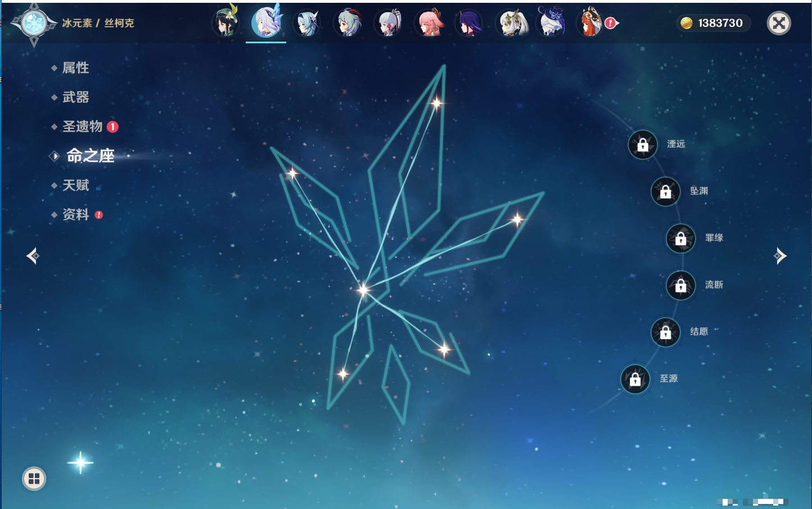This screenshot has height=509, width=812.
Task: Select Venti's avatar in the character bar
Action: pos(225,24)
